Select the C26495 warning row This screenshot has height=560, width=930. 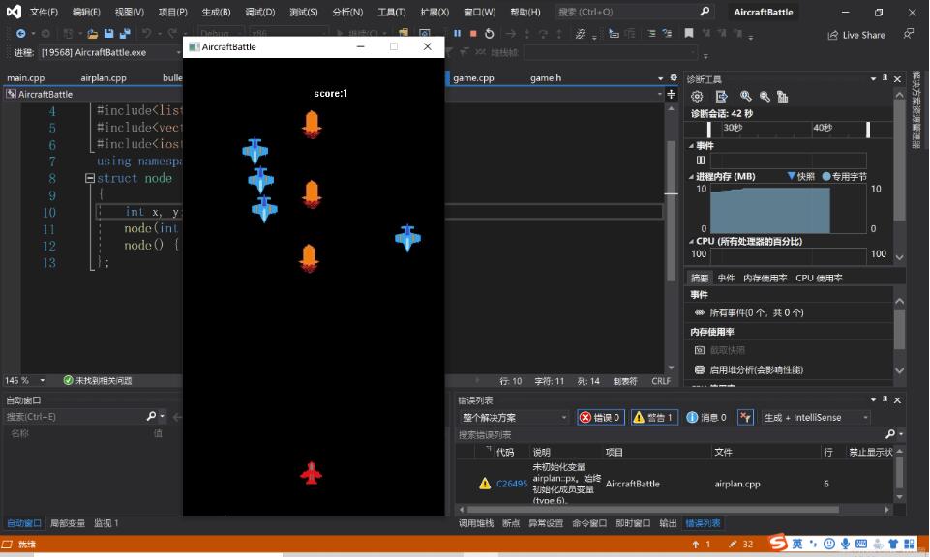click(x=510, y=484)
